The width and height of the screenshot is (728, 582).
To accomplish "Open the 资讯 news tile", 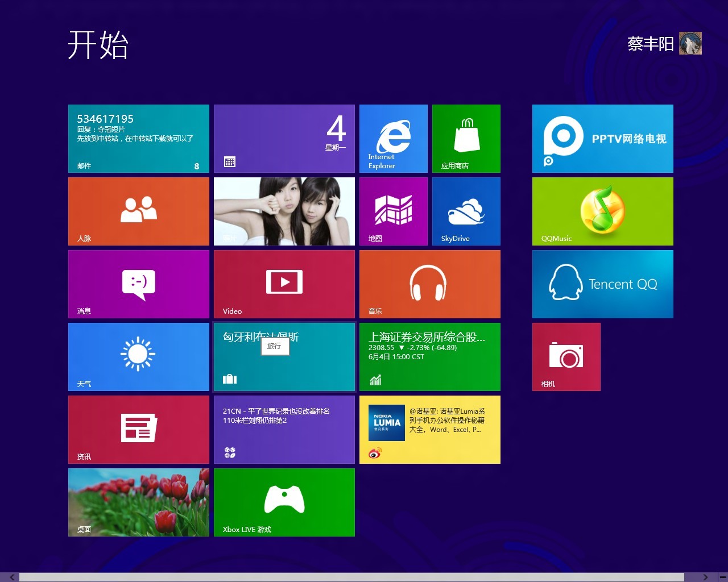I will coord(139,430).
